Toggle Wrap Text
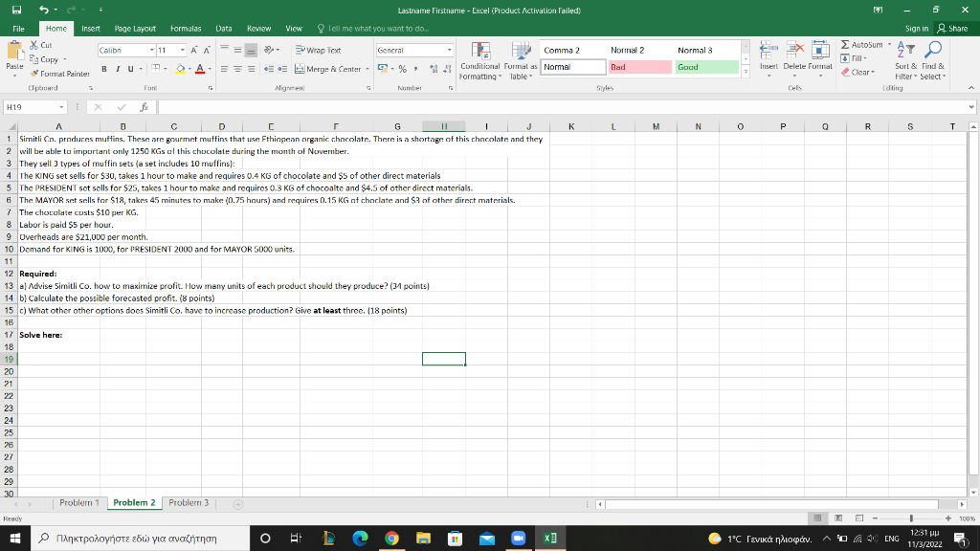 (x=318, y=50)
